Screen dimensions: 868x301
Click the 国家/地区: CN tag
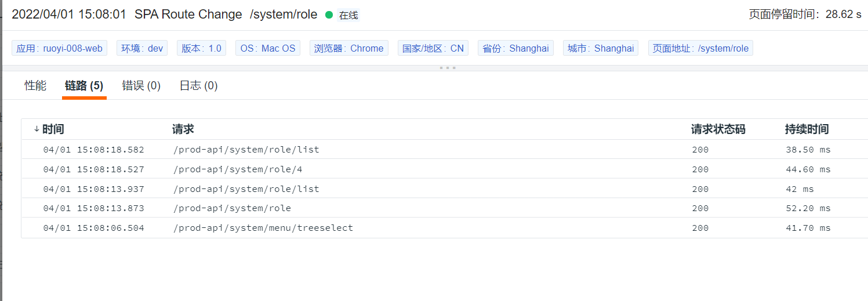[433, 48]
